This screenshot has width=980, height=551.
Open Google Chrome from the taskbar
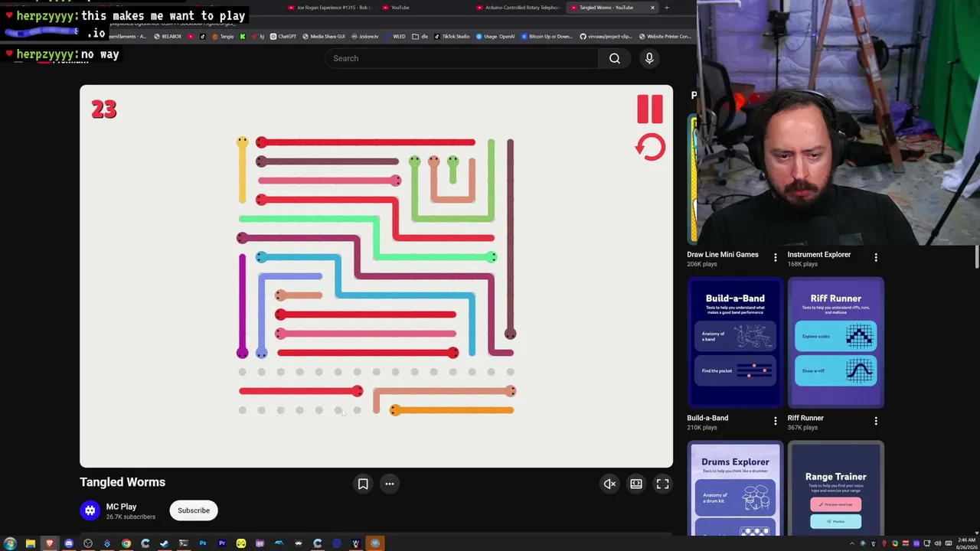click(126, 543)
